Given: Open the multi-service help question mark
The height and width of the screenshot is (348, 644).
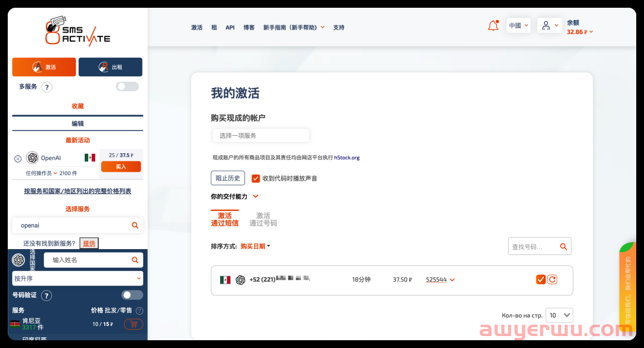Looking at the screenshot, I should tap(47, 87).
